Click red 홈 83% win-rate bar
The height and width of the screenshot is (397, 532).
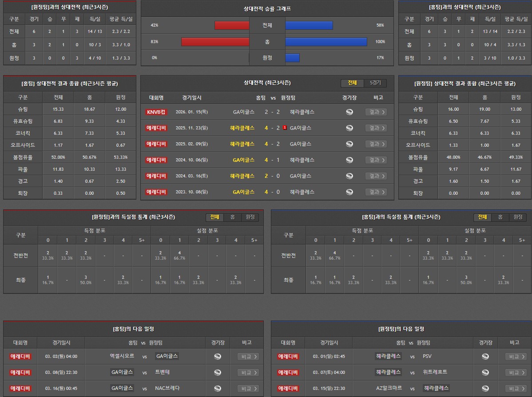(x=215, y=42)
